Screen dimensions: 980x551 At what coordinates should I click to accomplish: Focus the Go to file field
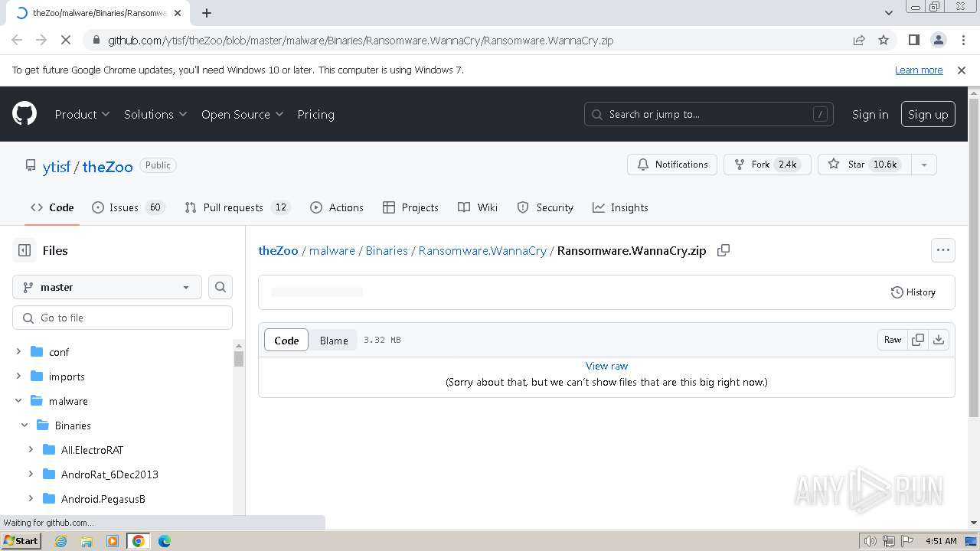(x=122, y=318)
